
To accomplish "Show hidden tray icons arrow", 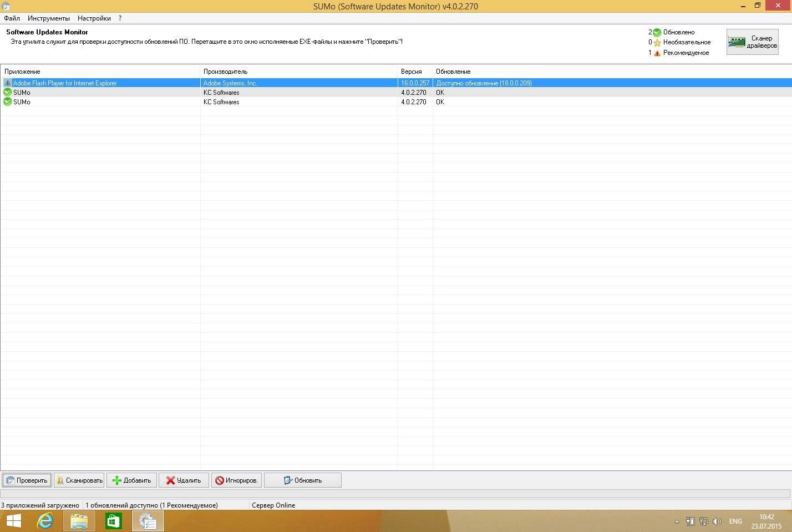I will click(677, 521).
